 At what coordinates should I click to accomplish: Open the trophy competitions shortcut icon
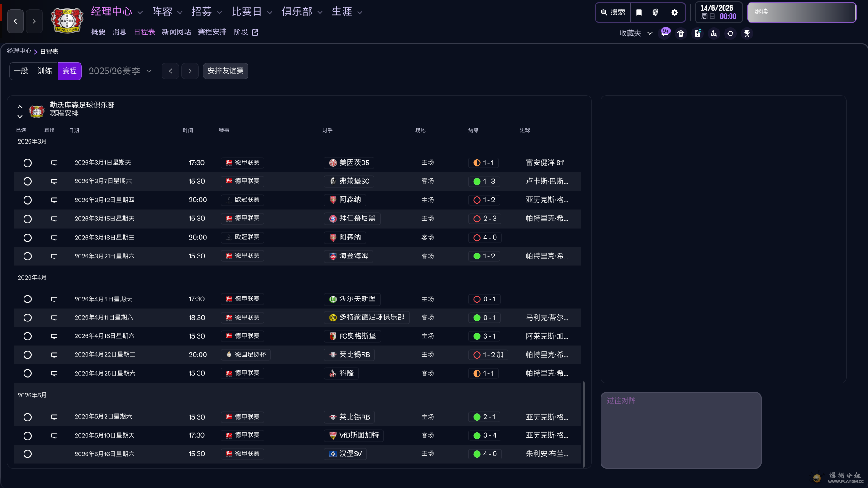pos(747,33)
